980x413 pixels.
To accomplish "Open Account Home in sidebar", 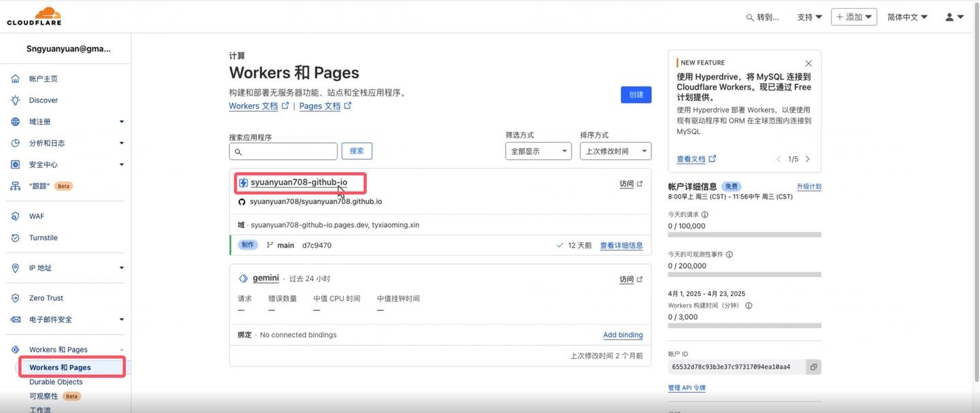I will click(44, 79).
